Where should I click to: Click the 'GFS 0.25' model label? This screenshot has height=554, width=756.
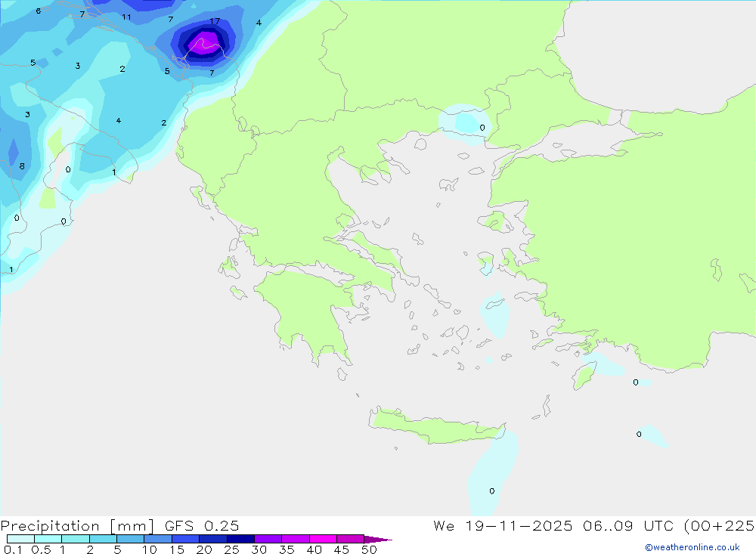pyautogui.click(x=202, y=525)
